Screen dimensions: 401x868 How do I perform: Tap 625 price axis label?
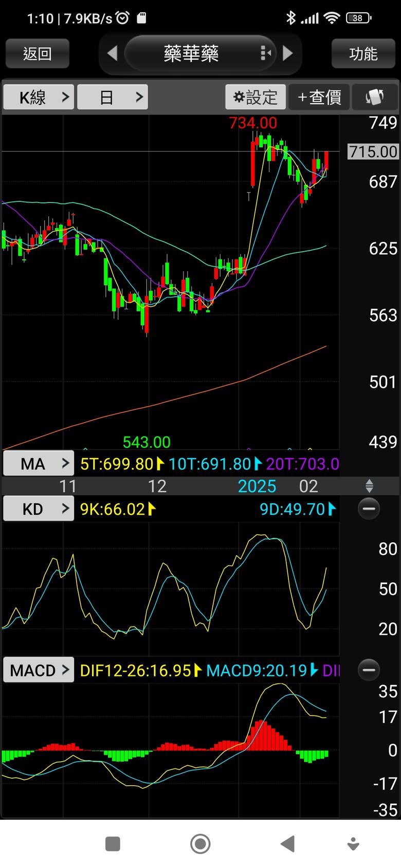(x=383, y=249)
